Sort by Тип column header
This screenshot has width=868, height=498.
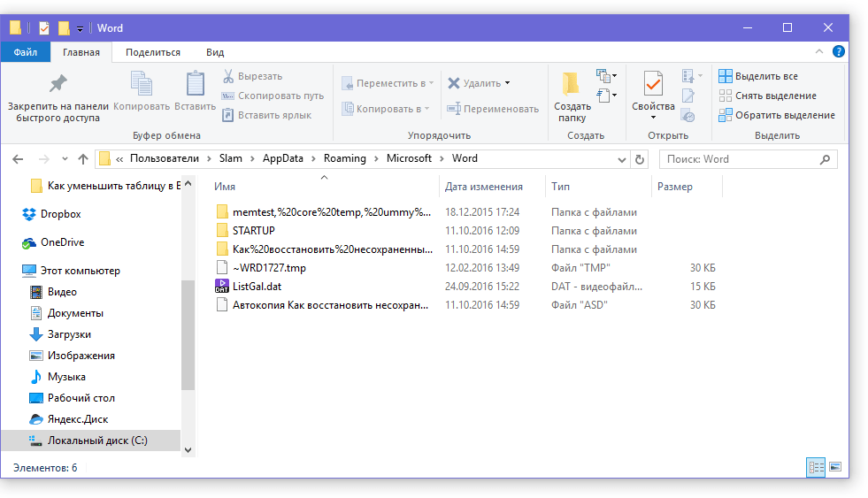tap(560, 187)
